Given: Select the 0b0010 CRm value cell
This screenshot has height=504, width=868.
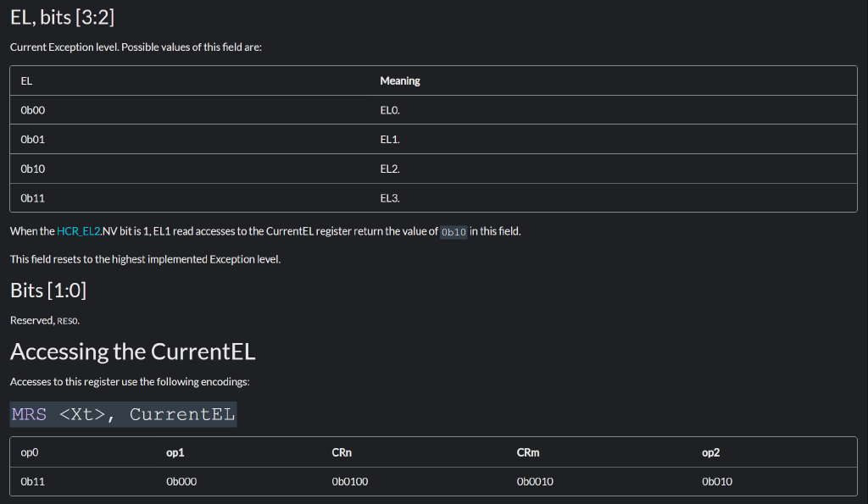Looking at the screenshot, I should (x=535, y=481).
